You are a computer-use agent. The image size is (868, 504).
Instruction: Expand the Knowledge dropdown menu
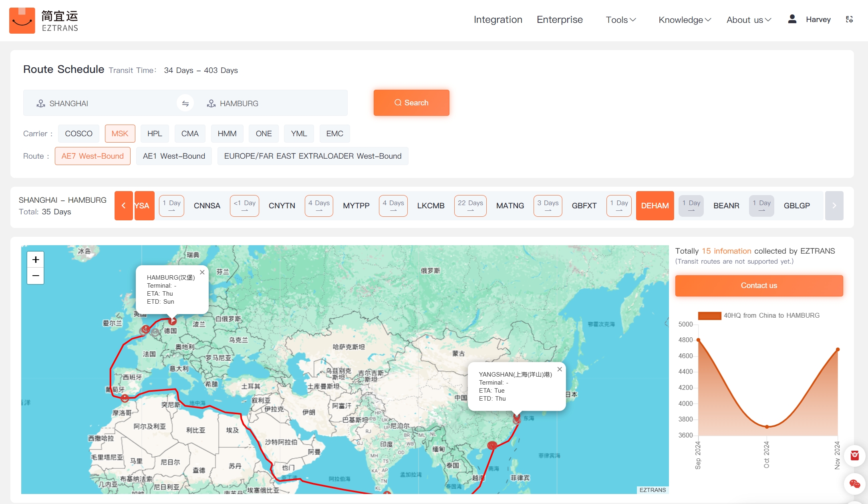point(685,20)
